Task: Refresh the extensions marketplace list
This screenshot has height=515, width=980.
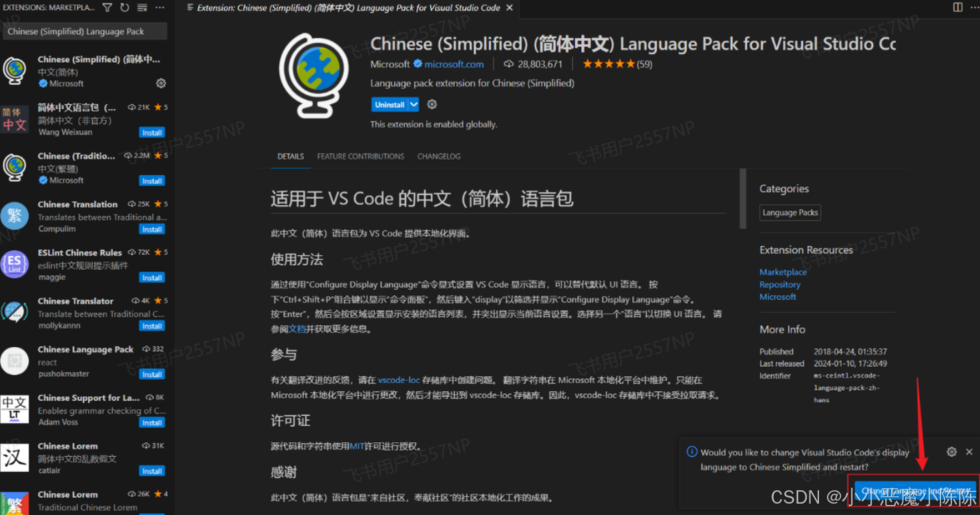Action: 124,7
